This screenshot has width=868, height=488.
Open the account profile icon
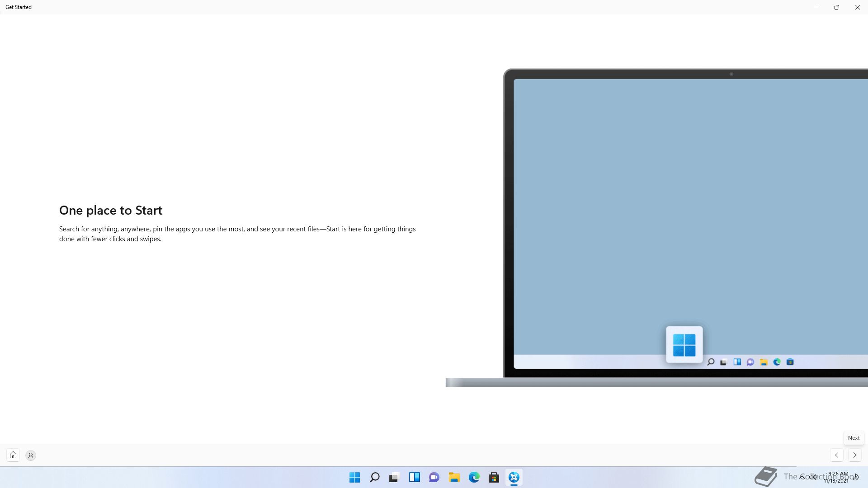tap(31, 455)
